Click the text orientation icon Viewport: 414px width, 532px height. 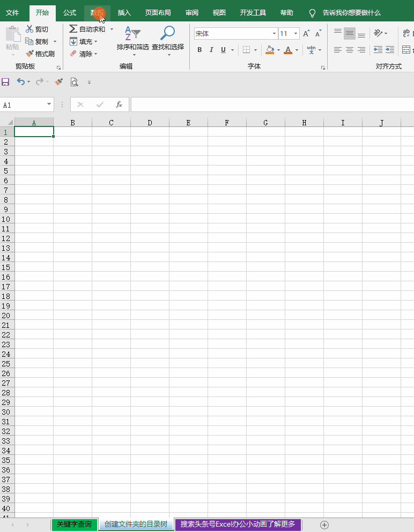pos(378,33)
